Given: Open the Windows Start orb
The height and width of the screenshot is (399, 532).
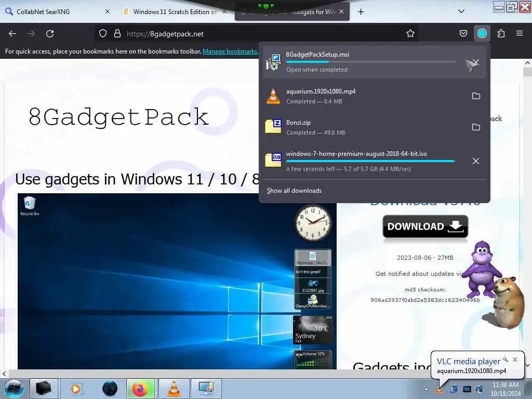Looking at the screenshot, I should coord(14,389).
